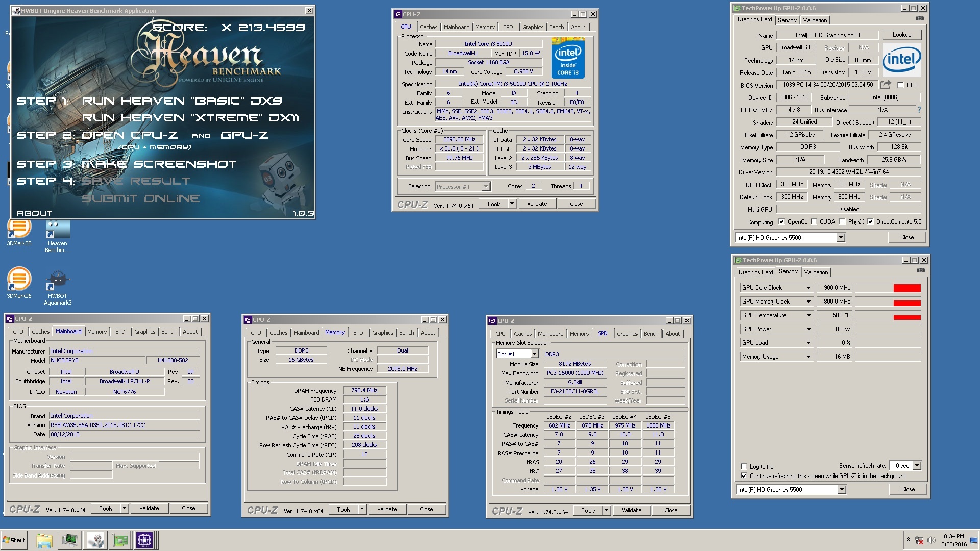
Task: Toggle the PhysX checkbox
Action: pos(842,222)
